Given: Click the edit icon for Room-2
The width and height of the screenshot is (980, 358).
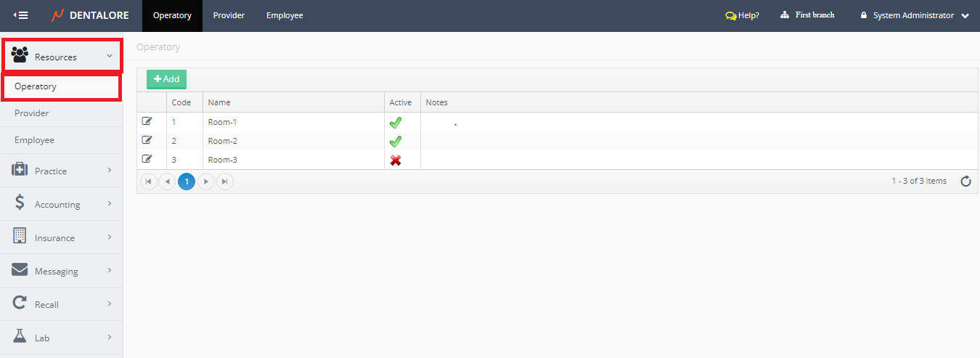Looking at the screenshot, I should tap(147, 140).
